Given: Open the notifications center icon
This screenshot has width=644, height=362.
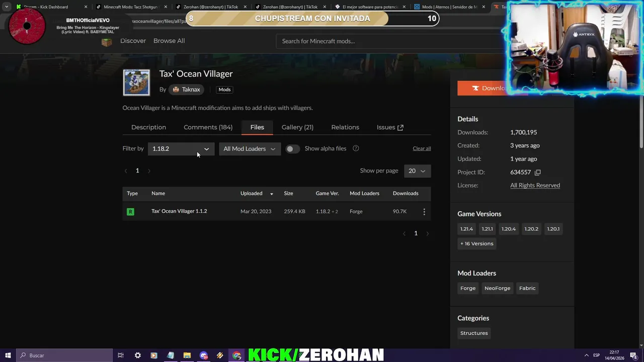Looking at the screenshot, I should (x=633, y=355).
